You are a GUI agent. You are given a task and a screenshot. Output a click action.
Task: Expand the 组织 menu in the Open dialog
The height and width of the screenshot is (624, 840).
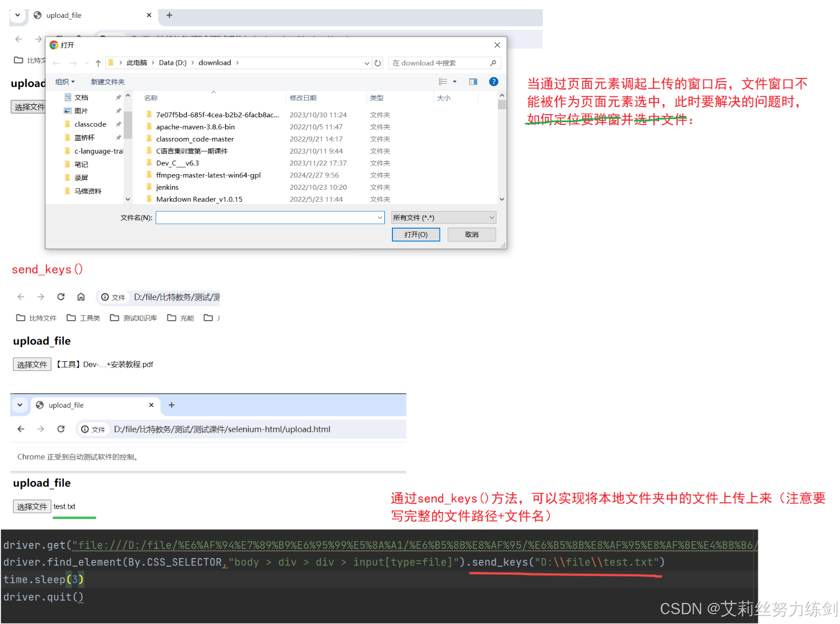65,82
